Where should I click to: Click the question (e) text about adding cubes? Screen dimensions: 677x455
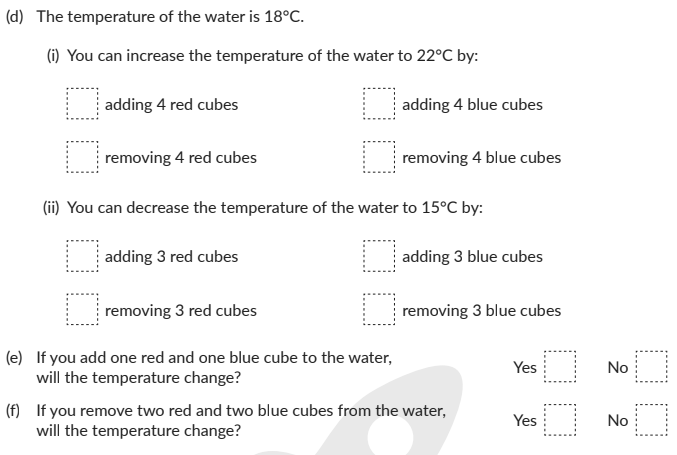214,367
